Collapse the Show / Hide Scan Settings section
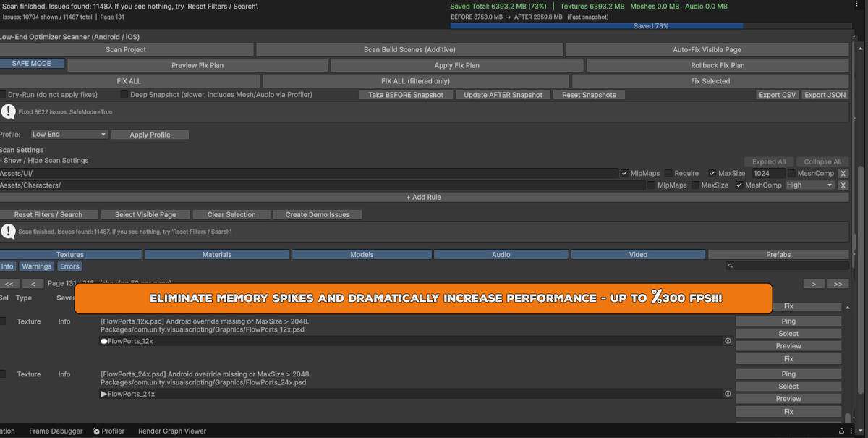868x438 pixels. tap(43, 160)
